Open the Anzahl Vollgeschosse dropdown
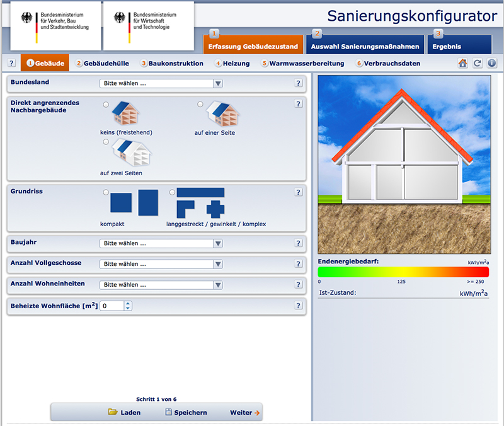This screenshot has width=504, height=426. (161, 264)
